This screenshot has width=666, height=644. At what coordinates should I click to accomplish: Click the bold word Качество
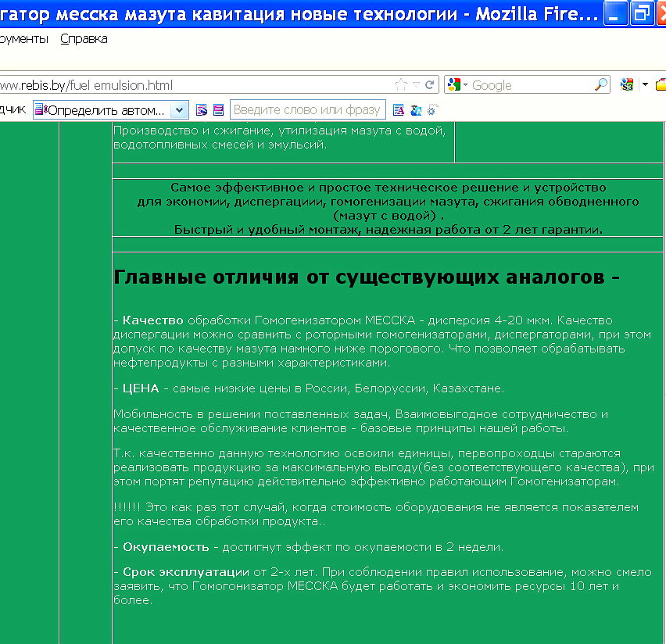[x=153, y=320]
